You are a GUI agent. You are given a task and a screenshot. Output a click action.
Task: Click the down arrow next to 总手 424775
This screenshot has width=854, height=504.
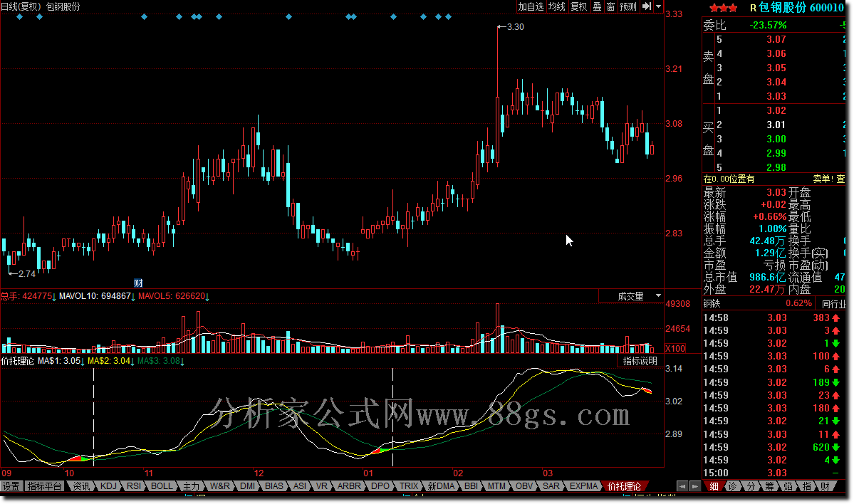pos(54,297)
